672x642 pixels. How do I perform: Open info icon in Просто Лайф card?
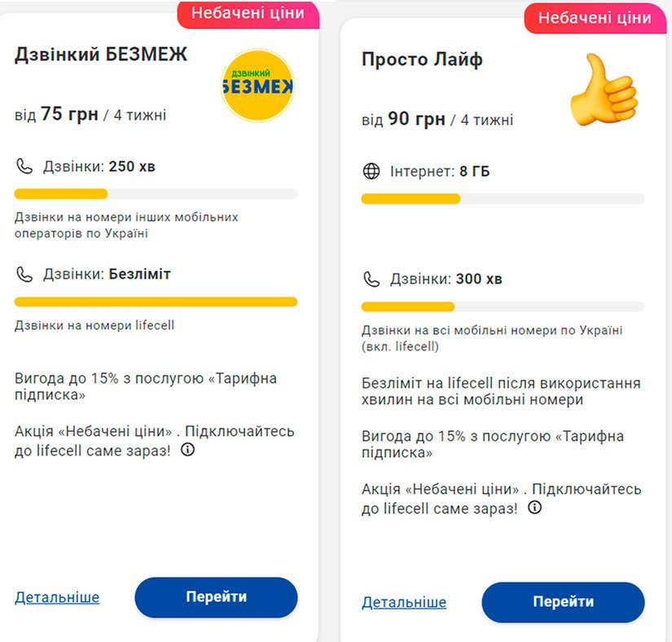click(535, 508)
